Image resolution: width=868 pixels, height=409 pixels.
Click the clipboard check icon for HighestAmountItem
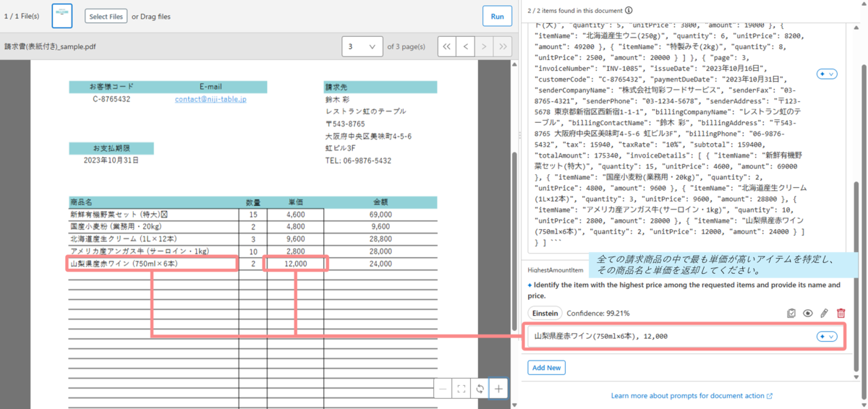[x=791, y=313]
